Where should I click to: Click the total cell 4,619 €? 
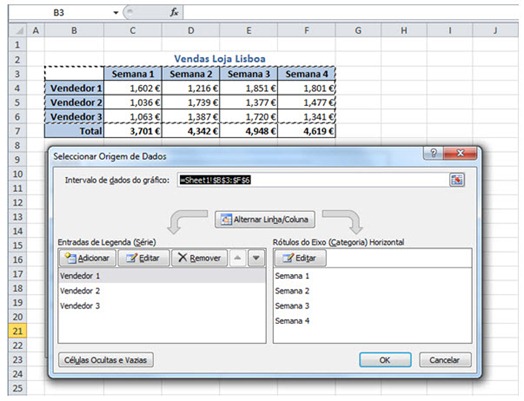point(306,131)
